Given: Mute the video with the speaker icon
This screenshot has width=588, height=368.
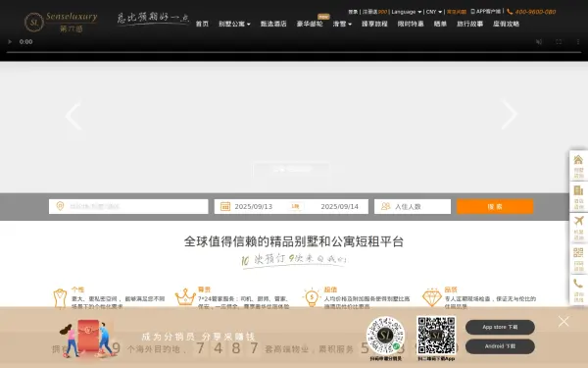Looking at the screenshot, I should (x=539, y=41).
